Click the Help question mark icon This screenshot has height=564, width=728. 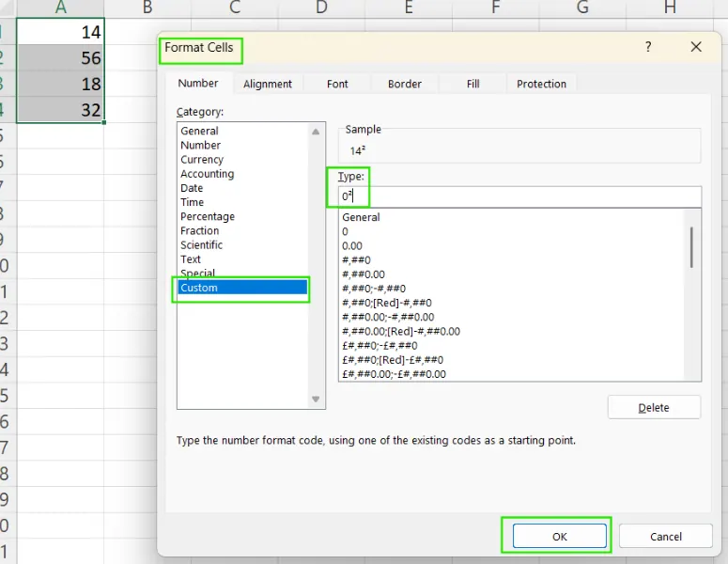(647, 47)
